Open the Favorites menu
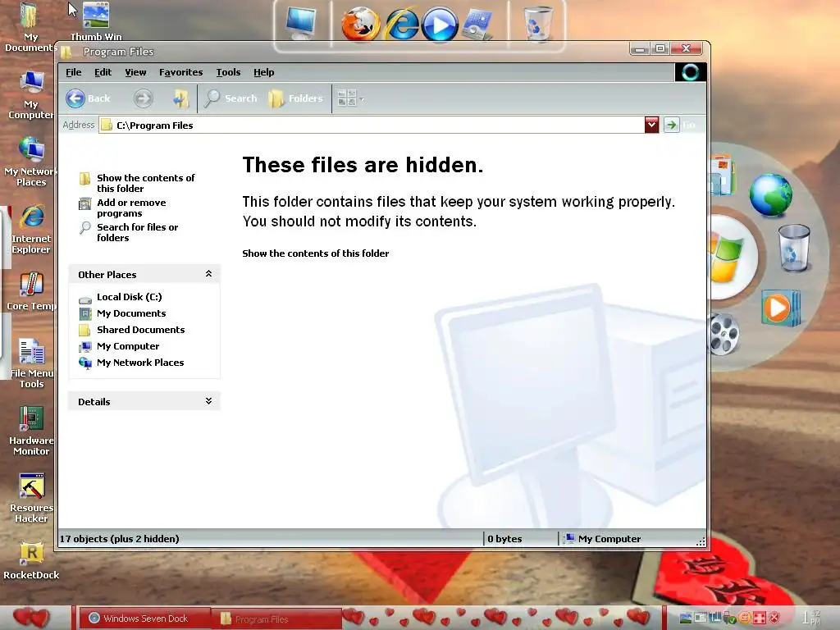 click(180, 72)
